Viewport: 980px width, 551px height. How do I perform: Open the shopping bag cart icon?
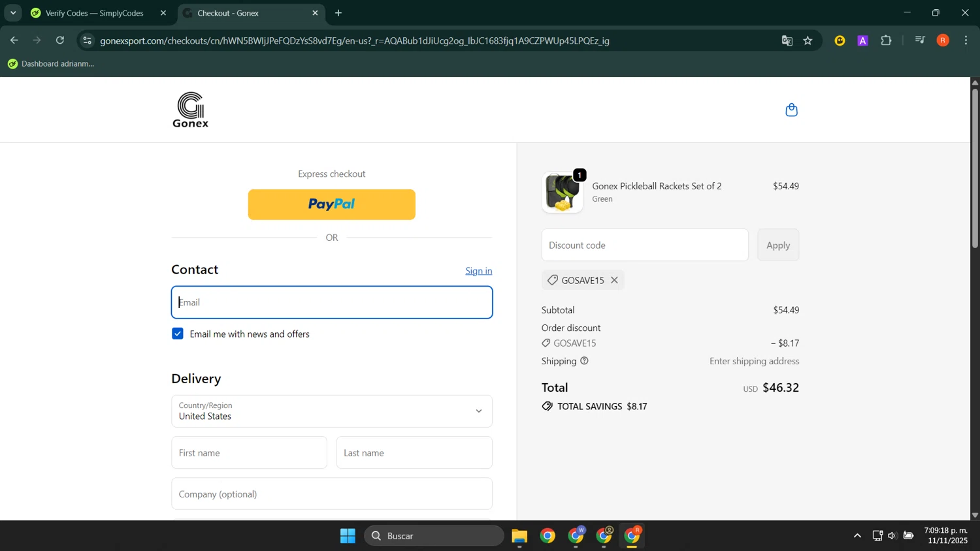pos(791,110)
